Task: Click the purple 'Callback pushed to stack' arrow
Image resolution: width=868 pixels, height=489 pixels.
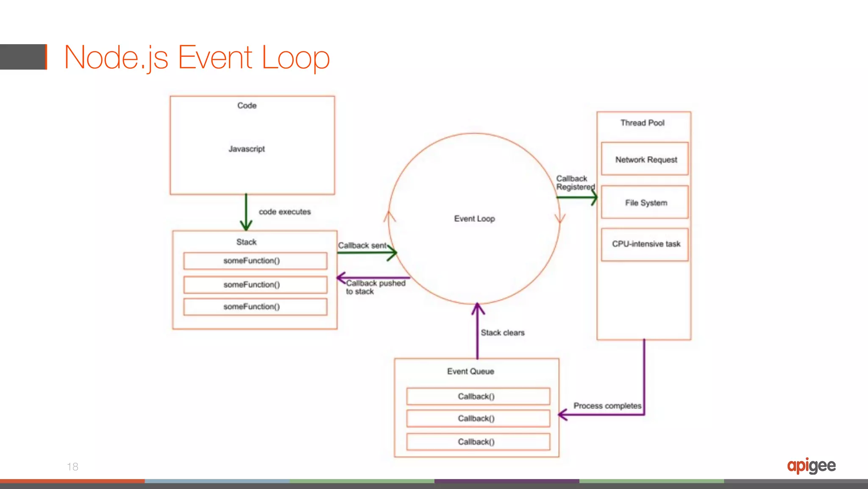Action: (372, 278)
